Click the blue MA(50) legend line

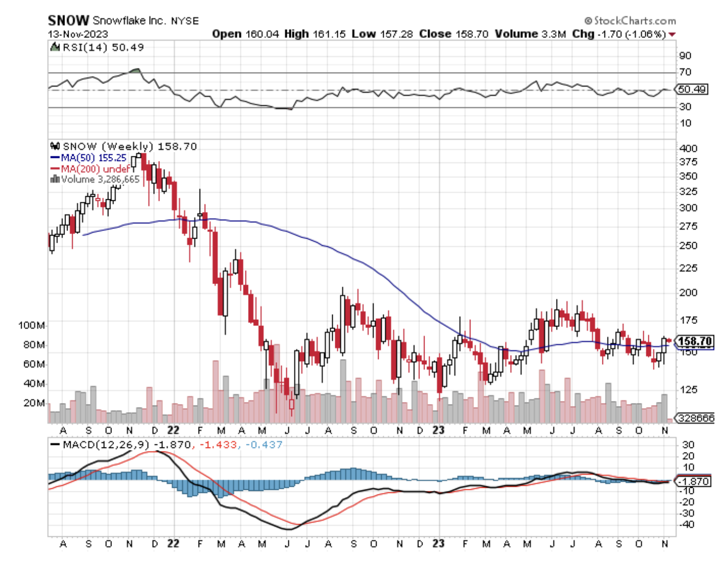coord(54,158)
